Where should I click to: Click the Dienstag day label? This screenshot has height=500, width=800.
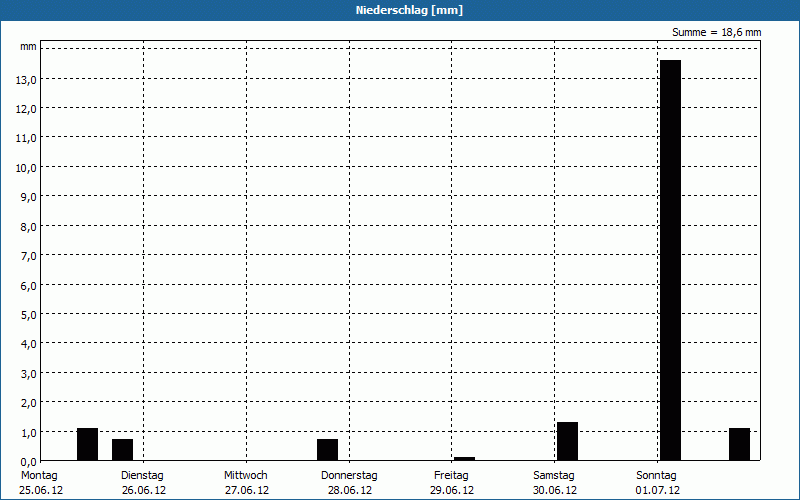(x=142, y=475)
